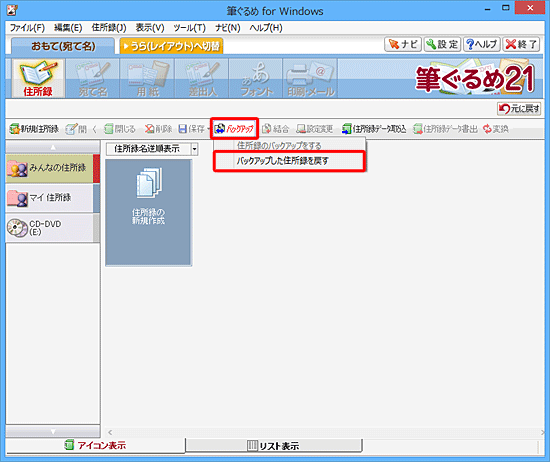Viewport: 550px width, 462px height.
Task: Click the 結合 merge toolbar button
Action: [276, 129]
